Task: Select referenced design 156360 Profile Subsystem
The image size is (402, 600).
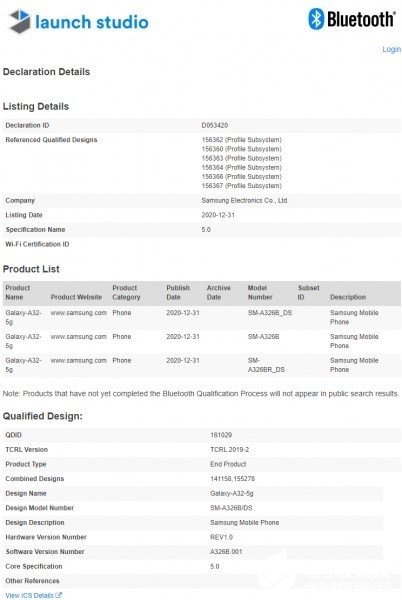Action: tap(241, 149)
